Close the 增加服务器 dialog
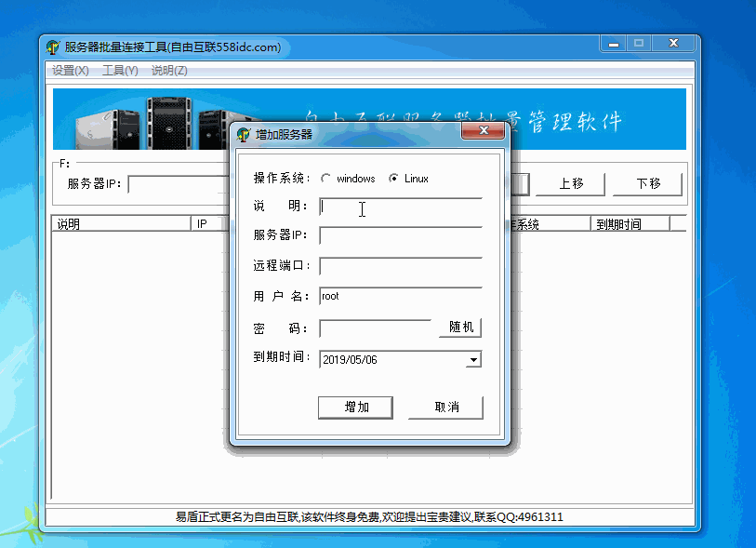Screen dimensions: 756x548 coord(483,133)
